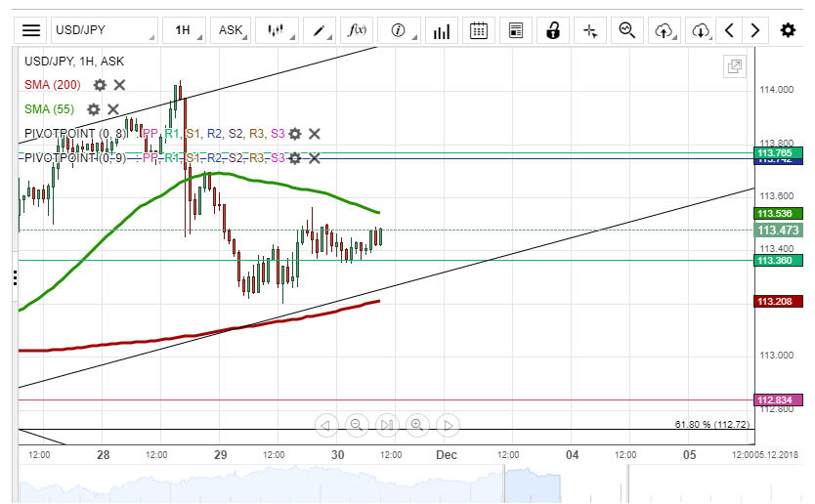
Task: Select the crosshair cursor tool
Action: tap(590, 30)
